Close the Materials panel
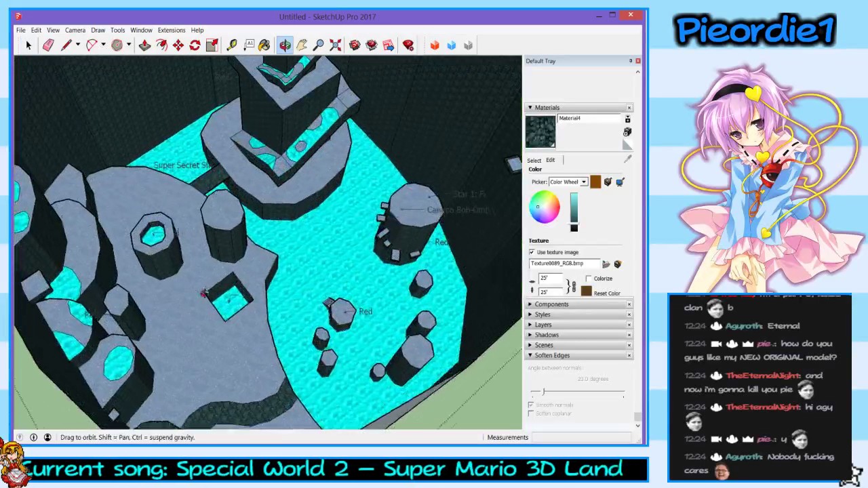The image size is (868, 488). click(x=629, y=108)
